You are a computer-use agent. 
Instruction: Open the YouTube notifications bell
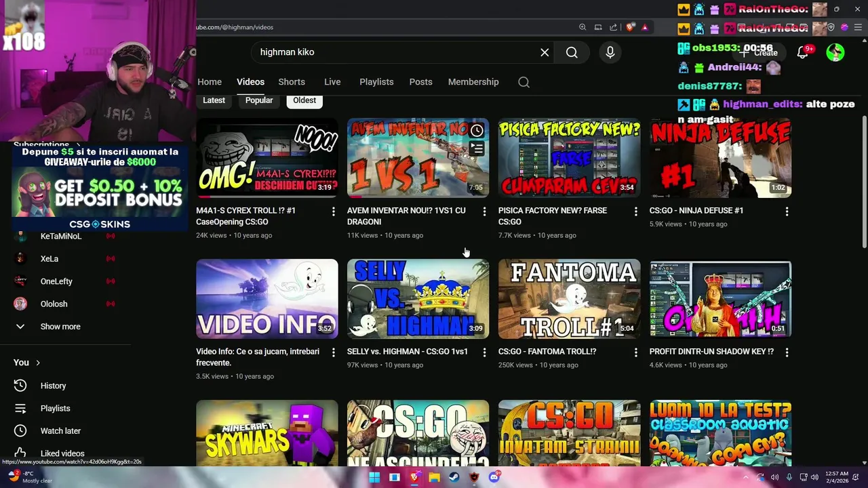tap(802, 52)
